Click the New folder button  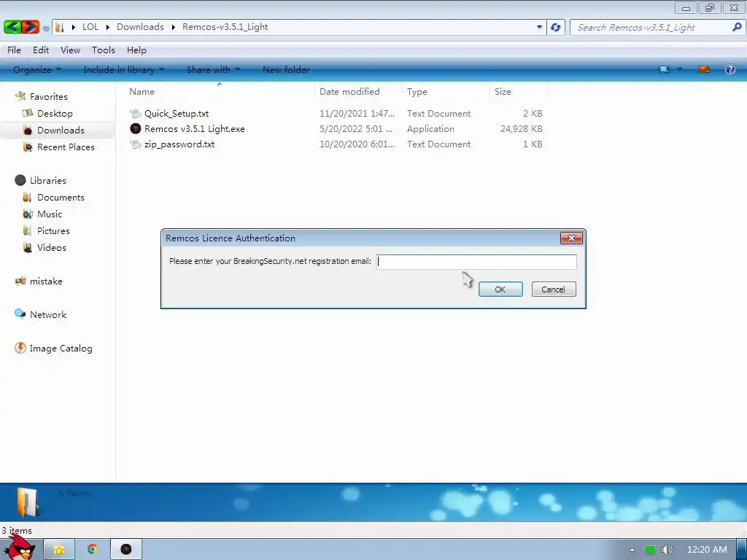click(286, 69)
